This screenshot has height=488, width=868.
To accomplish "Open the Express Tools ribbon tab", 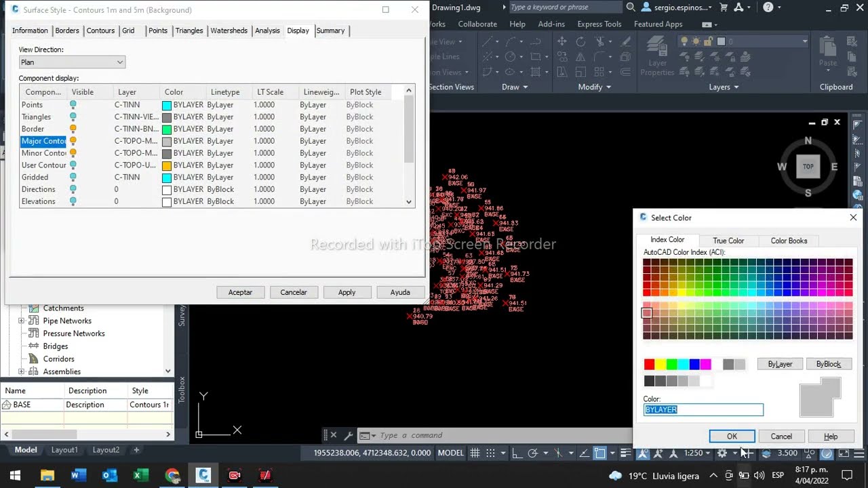I will point(599,24).
